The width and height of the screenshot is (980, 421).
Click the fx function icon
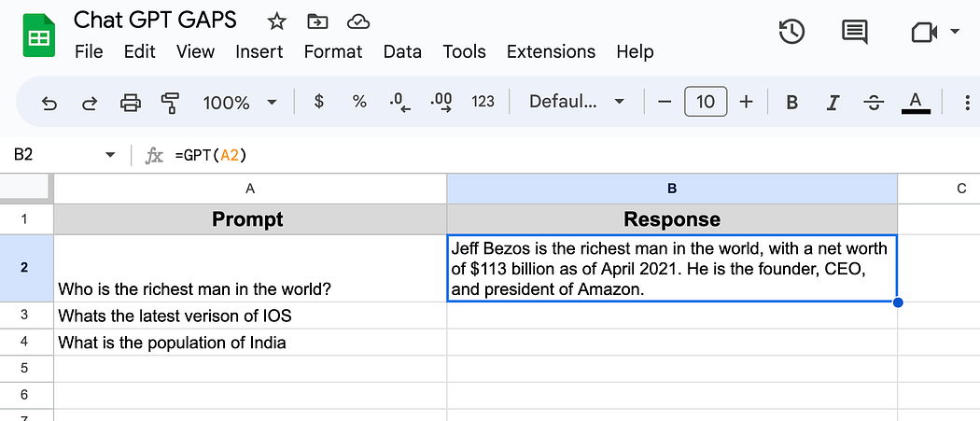point(153,155)
